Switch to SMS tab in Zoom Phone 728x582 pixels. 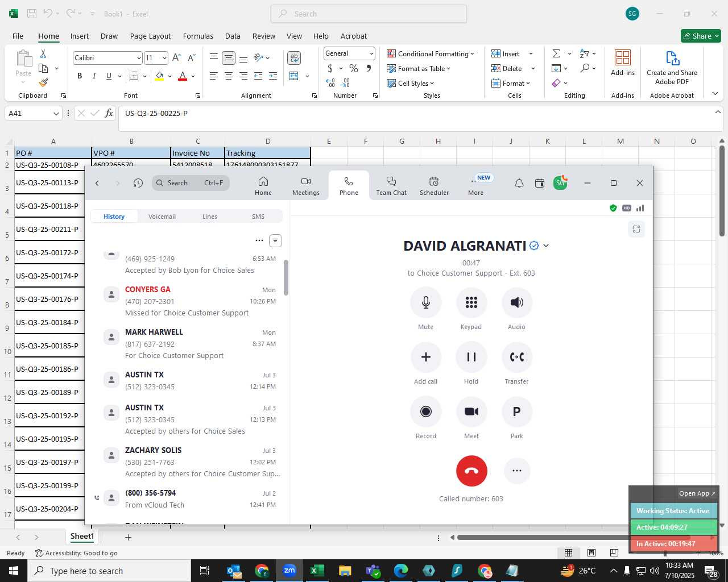[x=258, y=217]
